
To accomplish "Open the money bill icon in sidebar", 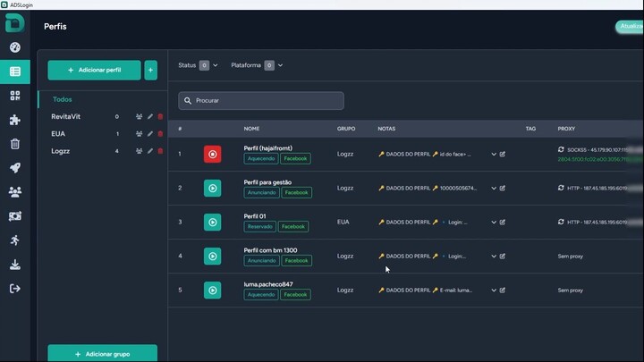I will tap(15, 216).
